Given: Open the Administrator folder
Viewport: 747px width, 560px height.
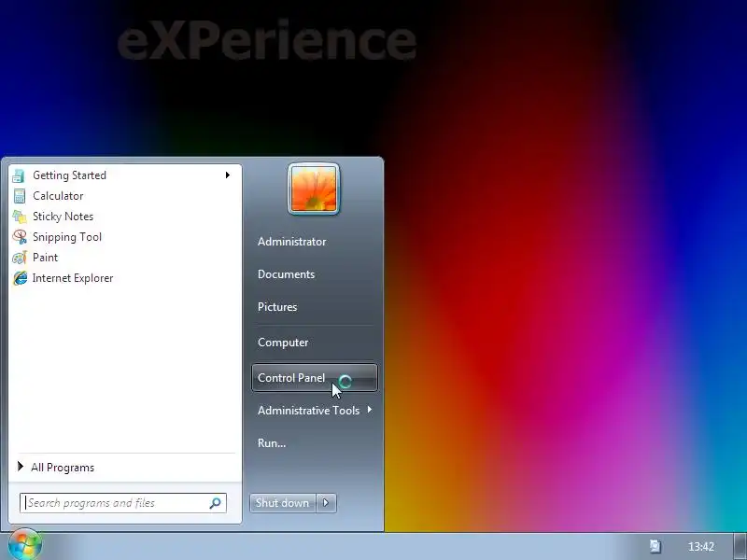Looking at the screenshot, I should [292, 242].
